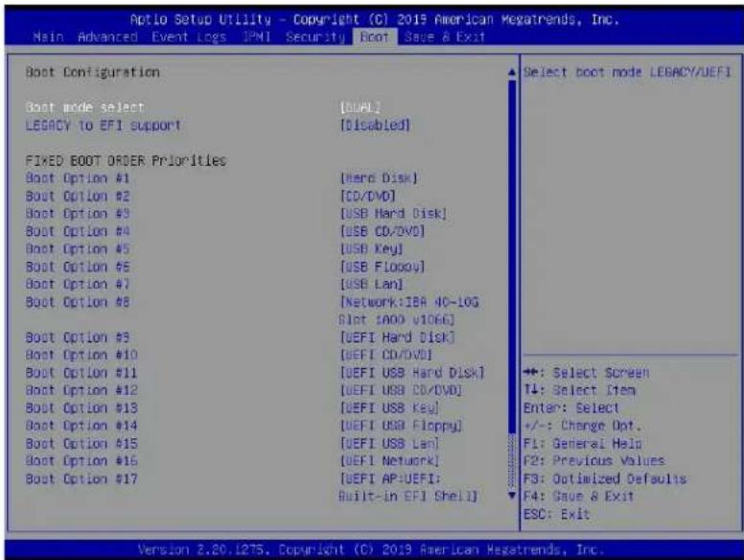744x560 pixels.
Task: Change the [UEFI USB Lan] value
Action: 389,443
